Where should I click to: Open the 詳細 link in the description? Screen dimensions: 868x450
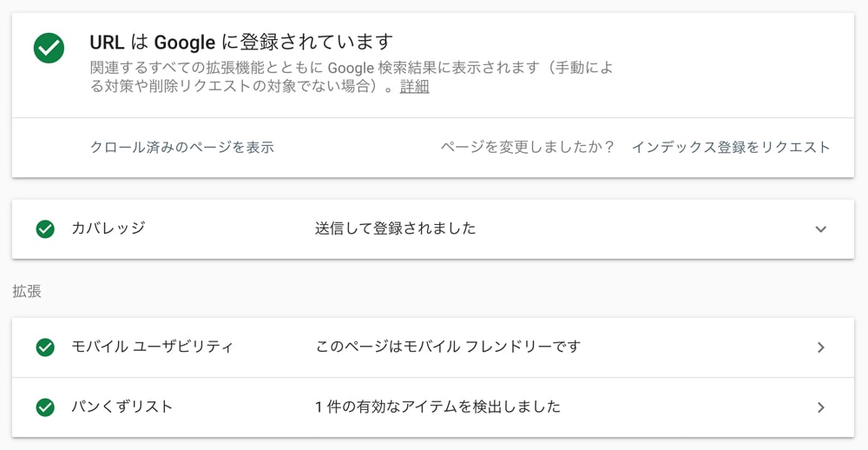(x=415, y=87)
